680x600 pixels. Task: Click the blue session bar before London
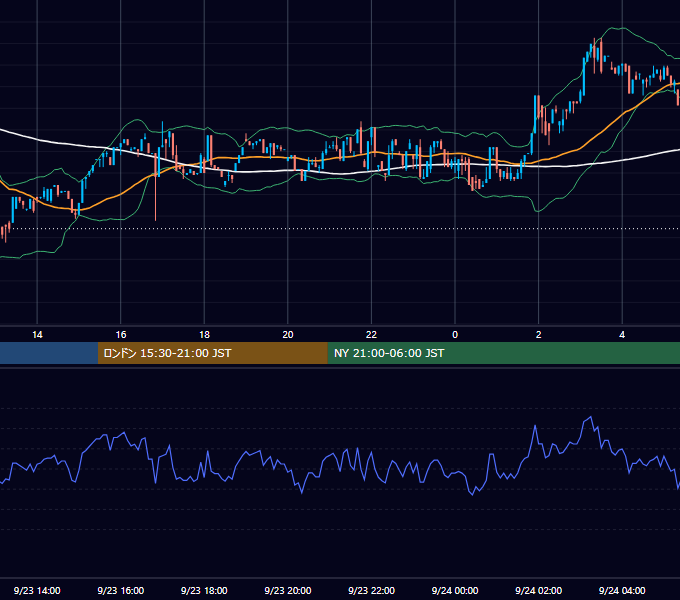(49, 353)
